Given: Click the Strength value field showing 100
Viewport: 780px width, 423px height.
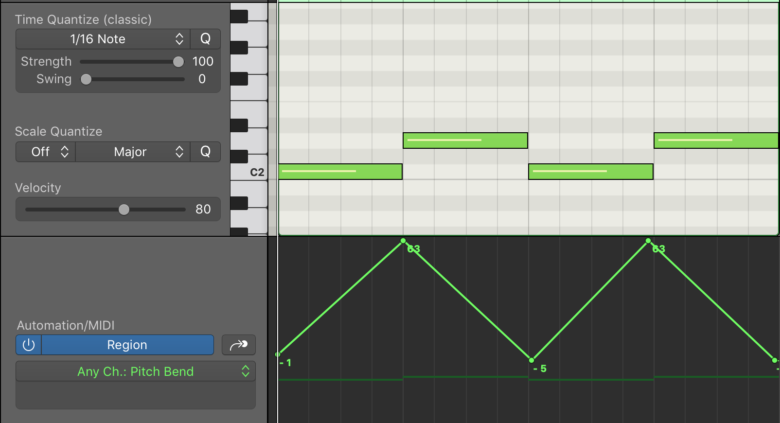Looking at the screenshot, I should point(203,61).
